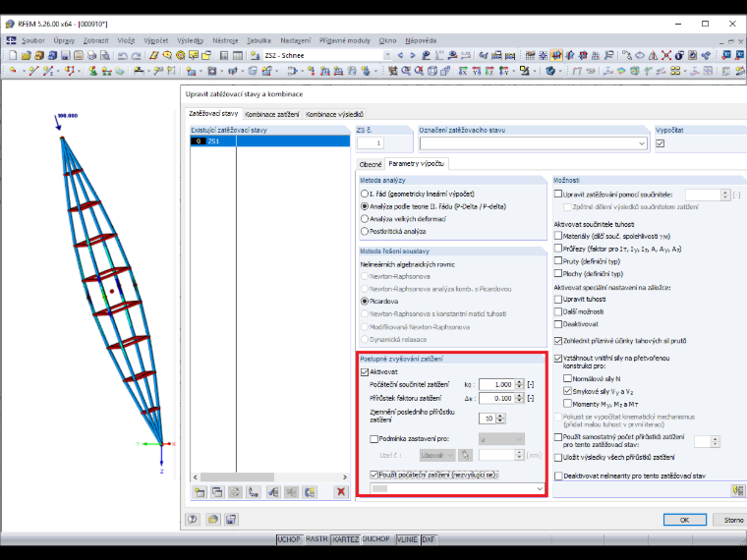
Task: Click the copy load case icon below list
Action: 217,492
